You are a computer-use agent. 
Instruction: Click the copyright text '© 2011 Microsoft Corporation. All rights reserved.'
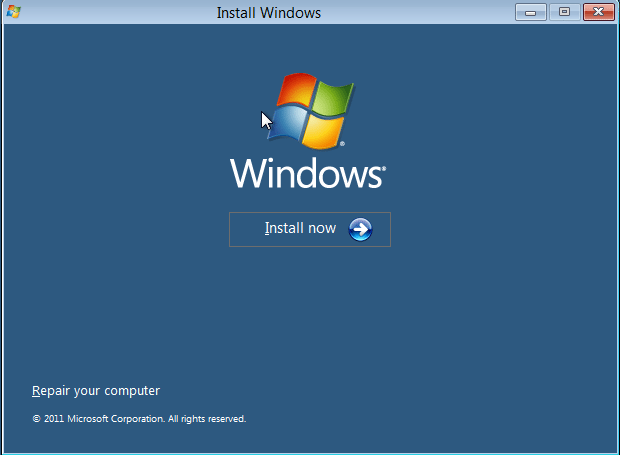coord(139,419)
